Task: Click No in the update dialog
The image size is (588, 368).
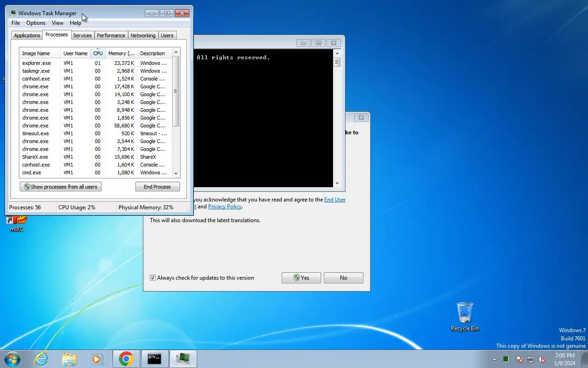Action: point(343,278)
